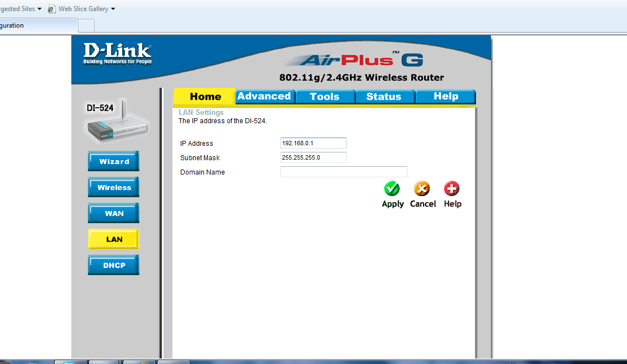
Task: Select the browser tab ending in 'guration'
Action: [38, 25]
